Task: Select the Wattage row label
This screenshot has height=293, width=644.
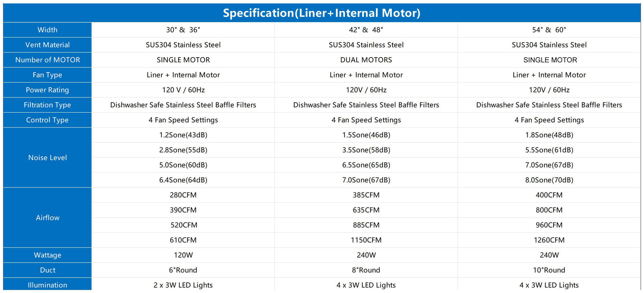Action: click(47, 255)
